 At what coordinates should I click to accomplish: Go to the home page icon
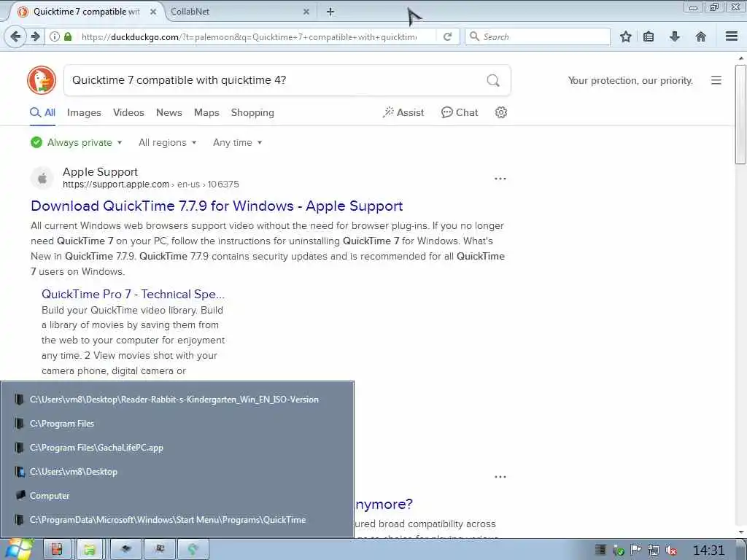[701, 36]
